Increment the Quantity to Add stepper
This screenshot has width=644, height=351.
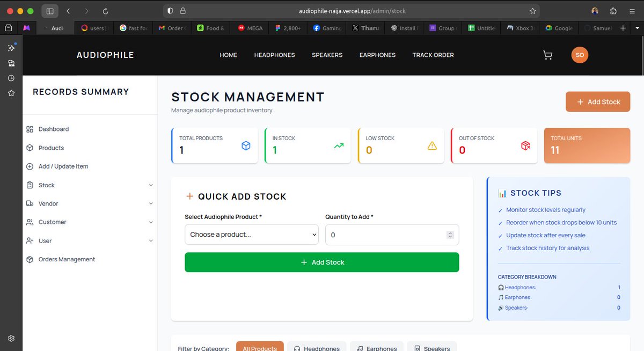click(450, 232)
